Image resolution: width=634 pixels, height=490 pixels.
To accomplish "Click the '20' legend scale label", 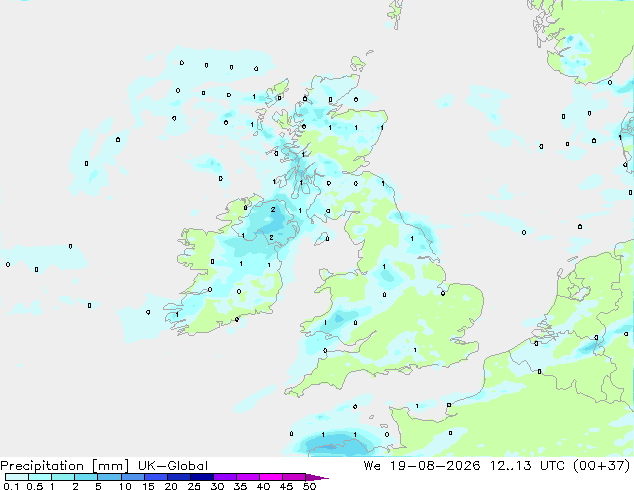I will 171,486.
